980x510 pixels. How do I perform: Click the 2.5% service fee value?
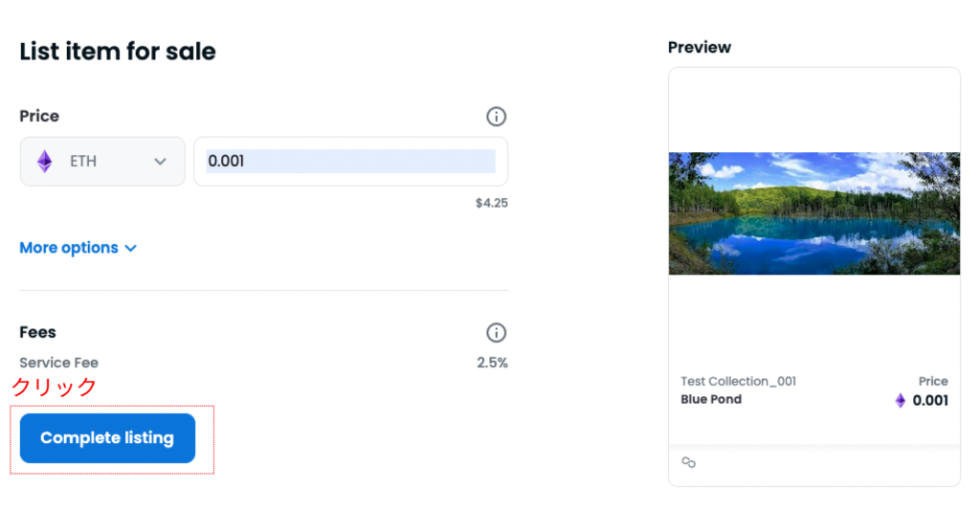tap(492, 363)
